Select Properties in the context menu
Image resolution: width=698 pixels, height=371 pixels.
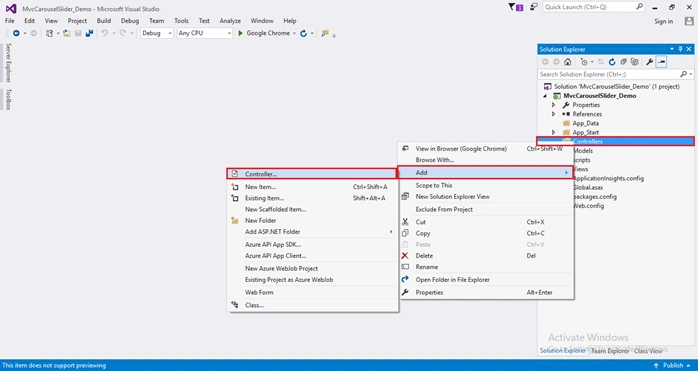487,292
